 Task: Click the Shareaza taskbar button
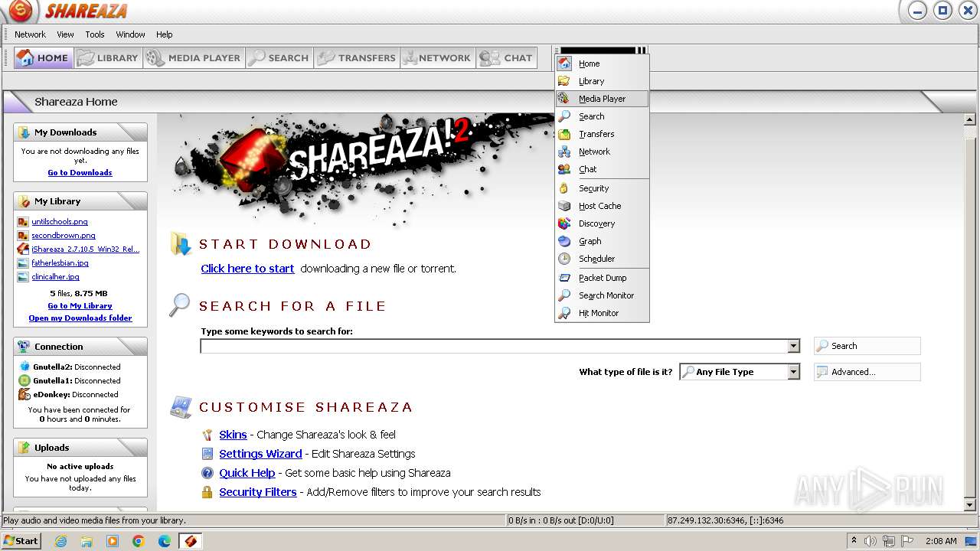coord(190,541)
